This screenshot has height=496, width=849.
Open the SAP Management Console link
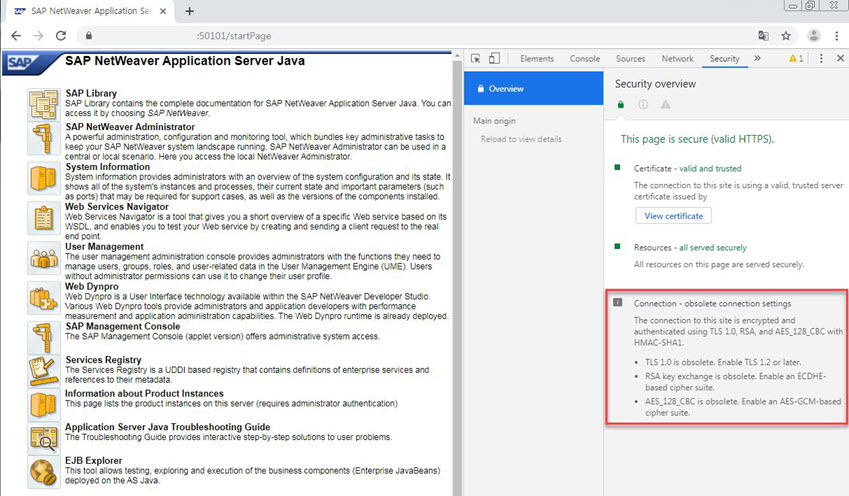pos(123,327)
